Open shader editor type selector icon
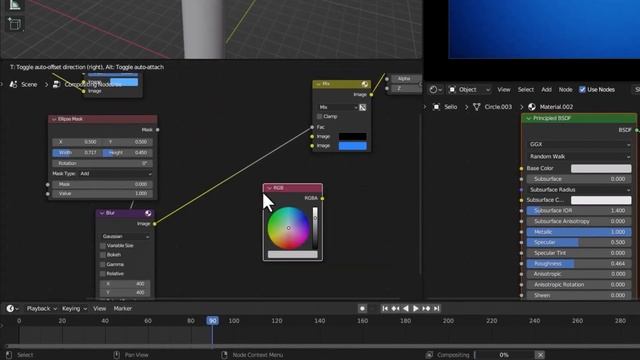 pyautogui.click(x=436, y=89)
